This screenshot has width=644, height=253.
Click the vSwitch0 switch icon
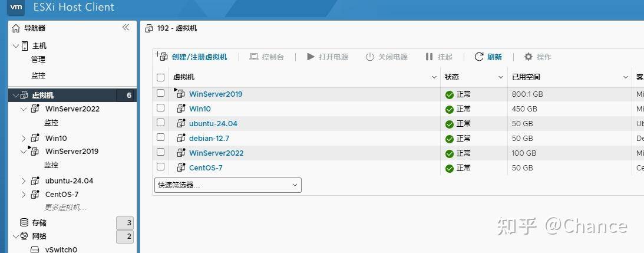(x=35, y=249)
